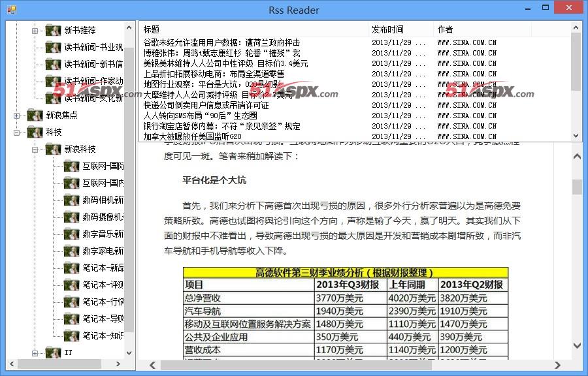Select the 新浪焦点 label in tree
This screenshot has height=376, width=588.
[x=61, y=115]
